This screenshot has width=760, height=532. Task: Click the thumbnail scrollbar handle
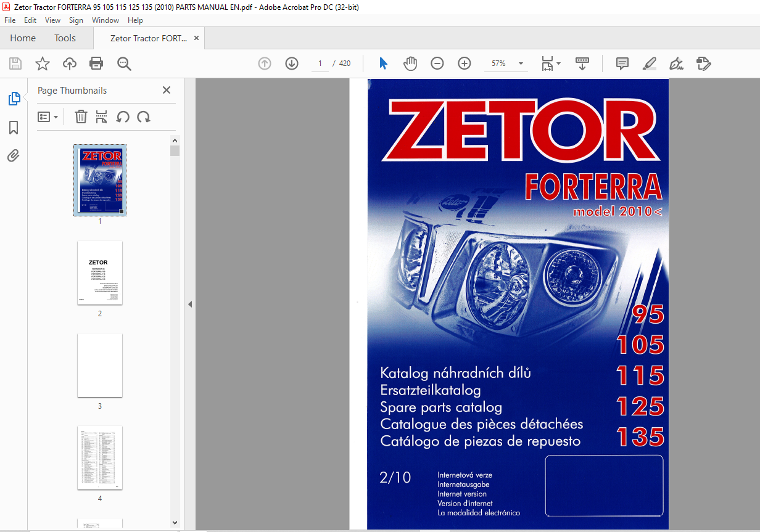[x=175, y=150]
